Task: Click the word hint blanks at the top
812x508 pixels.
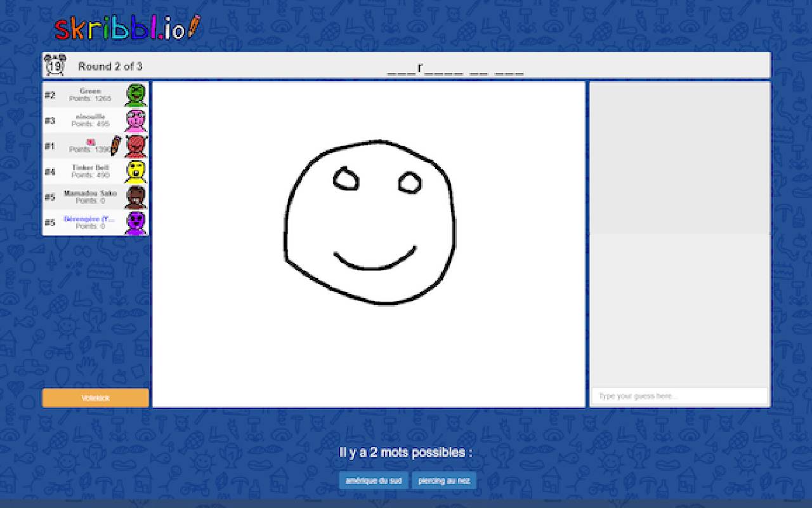Action: (x=455, y=70)
